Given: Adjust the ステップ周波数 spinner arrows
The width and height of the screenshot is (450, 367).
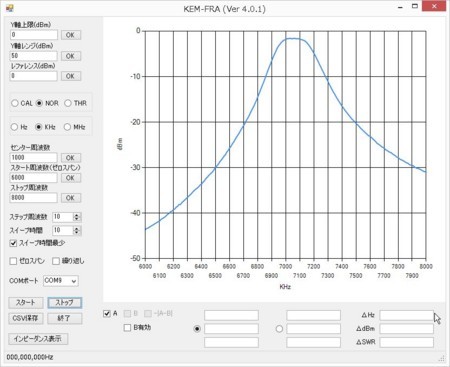Looking at the screenshot, I should pyautogui.click(x=77, y=217).
